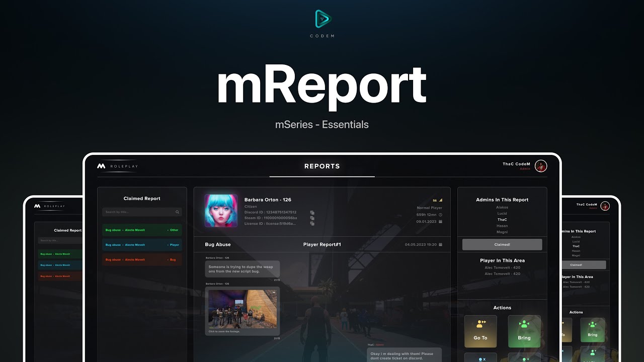The width and height of the screenshot is (644, 362).
Task: Click the ThaC CodeM username in the center window
Action: (x=516, y=164)
